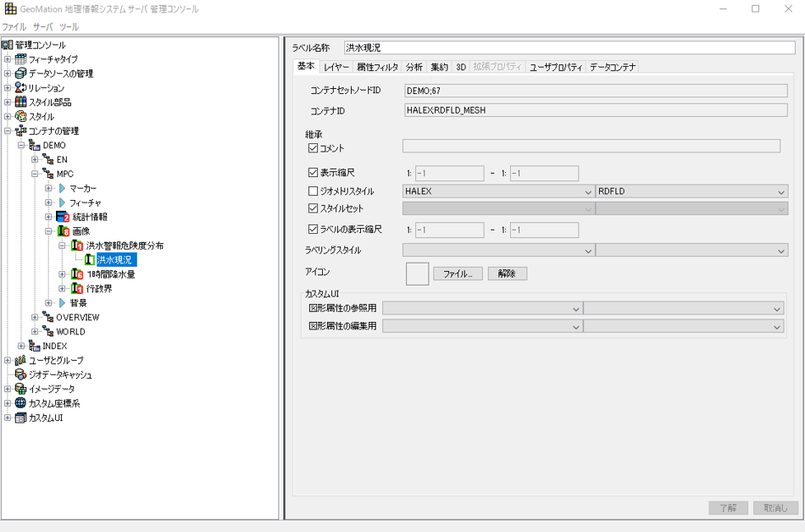Viewport: 805px width, 532px height.
Task: Click the フィーチャタイプ table icon
Action: (x=21, y=59)
